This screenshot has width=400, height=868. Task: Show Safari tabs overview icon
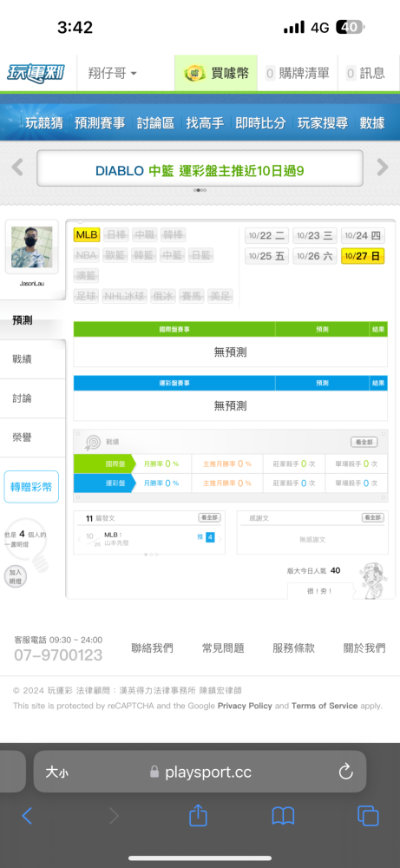click(368, 816)
